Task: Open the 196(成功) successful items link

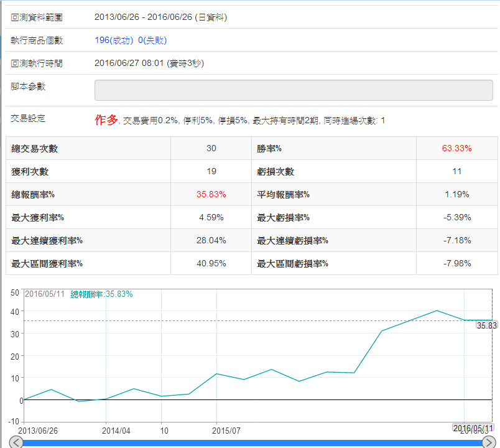Action: [114, 40]
